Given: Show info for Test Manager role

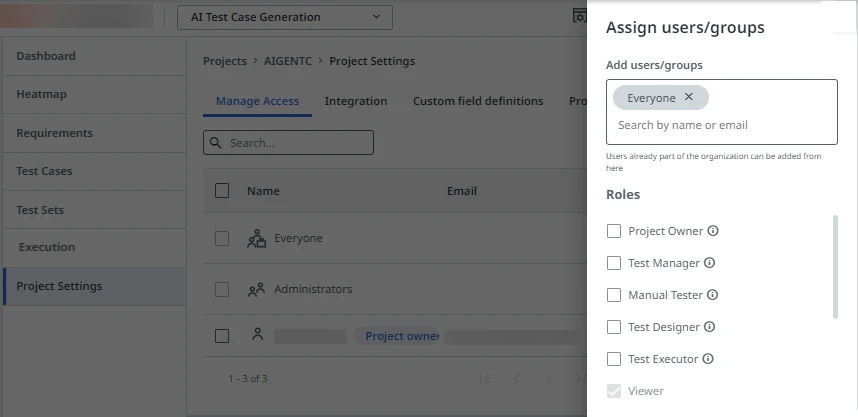Looking at the screenshot, I should pos(709,263).
